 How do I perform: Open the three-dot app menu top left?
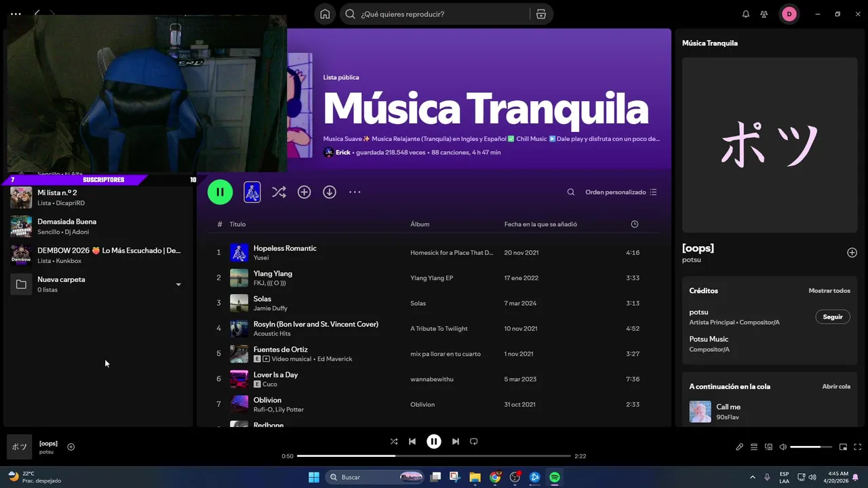[16, 14]
